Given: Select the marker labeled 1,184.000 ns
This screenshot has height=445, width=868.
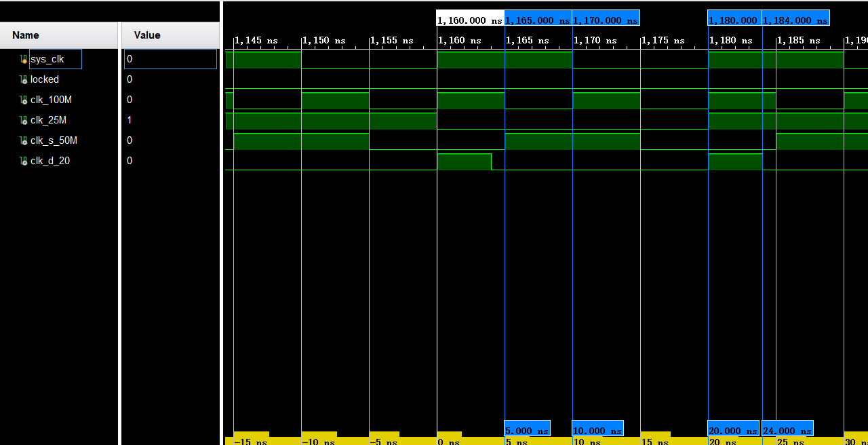Looking at the screenshot, I should click(795, 20).
